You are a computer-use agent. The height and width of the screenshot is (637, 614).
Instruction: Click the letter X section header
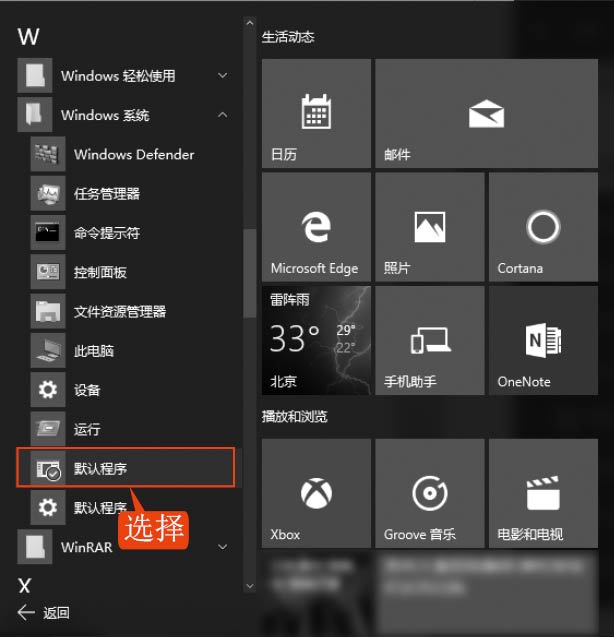24,586
